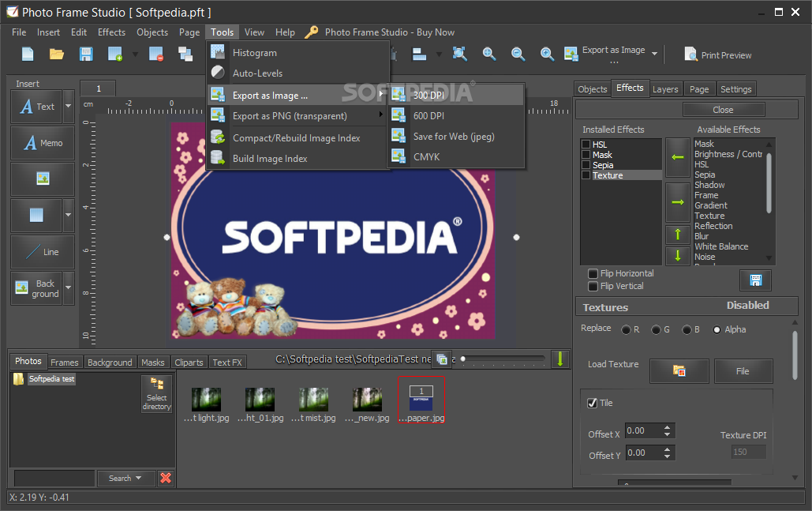
Task: Switch to the Frames tab
Action: pos(64,363)
